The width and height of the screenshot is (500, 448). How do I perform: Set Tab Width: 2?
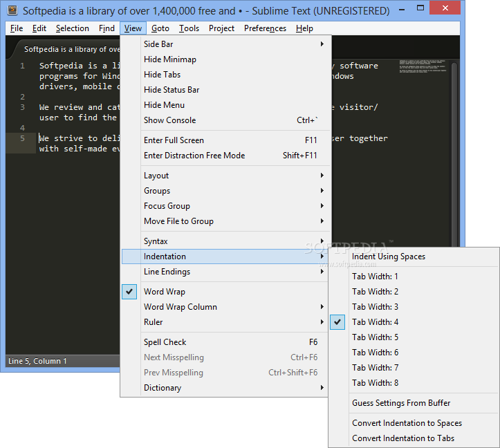pyautogui.click(x=414, y=292)
